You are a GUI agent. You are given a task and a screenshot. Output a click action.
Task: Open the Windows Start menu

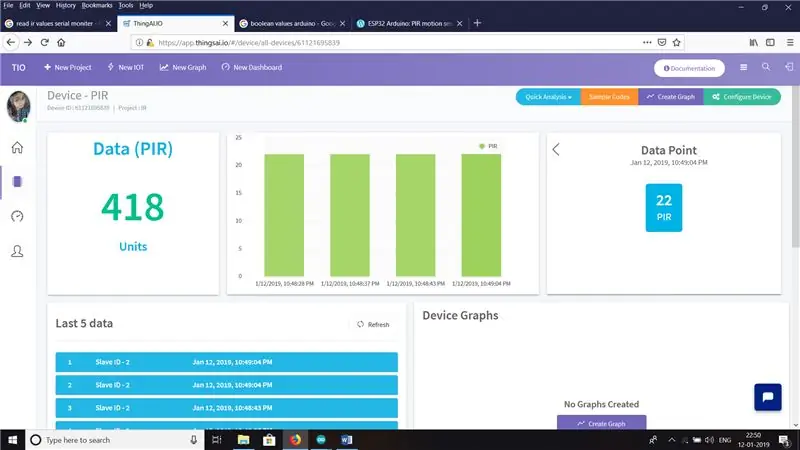(x=12, y=440)
